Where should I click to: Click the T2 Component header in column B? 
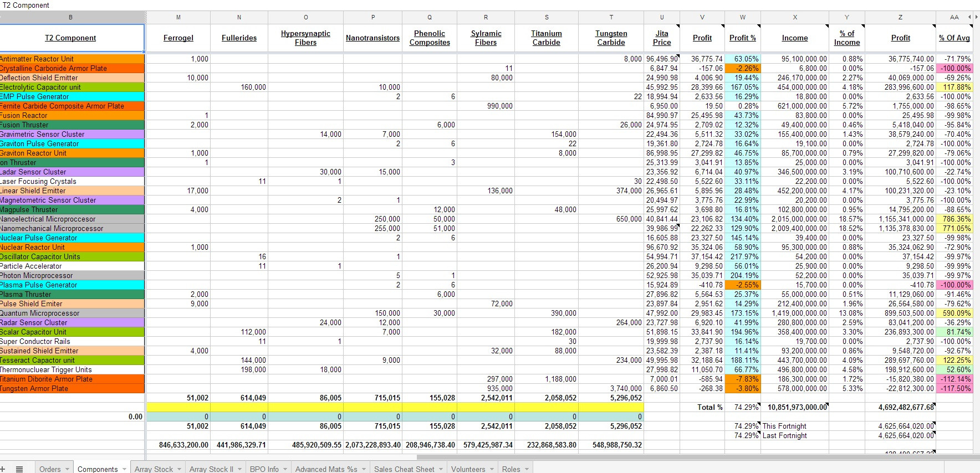click(70, 38)
